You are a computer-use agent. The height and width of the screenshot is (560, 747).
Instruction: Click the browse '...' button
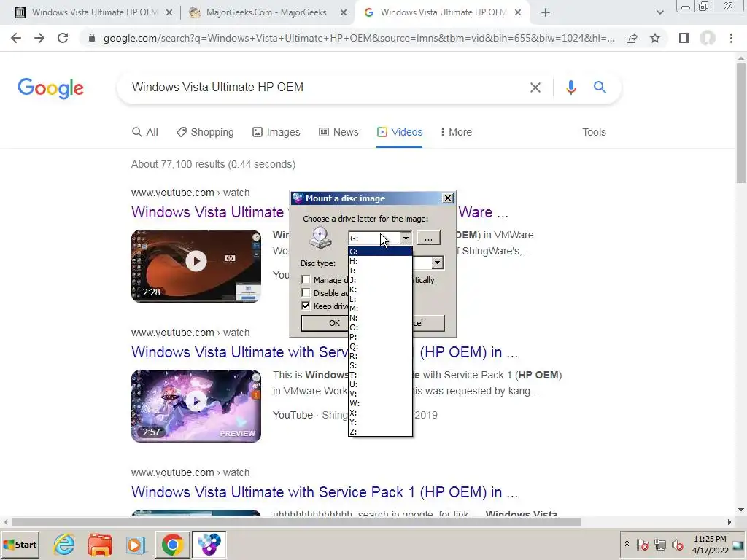(429, 238)
